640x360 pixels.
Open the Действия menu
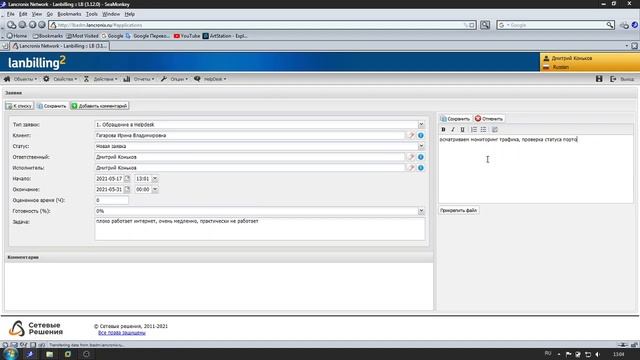[100, 79]
